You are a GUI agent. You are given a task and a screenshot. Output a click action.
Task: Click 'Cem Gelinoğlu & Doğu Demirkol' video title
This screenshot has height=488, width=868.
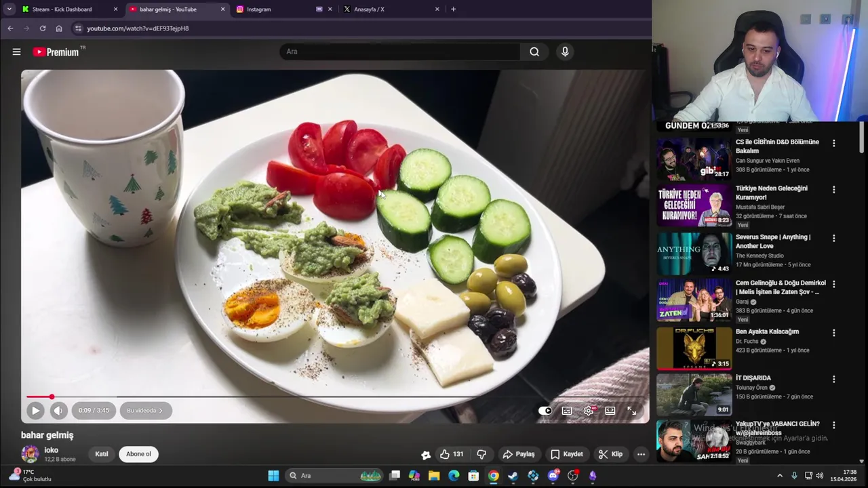coord(781,287)
